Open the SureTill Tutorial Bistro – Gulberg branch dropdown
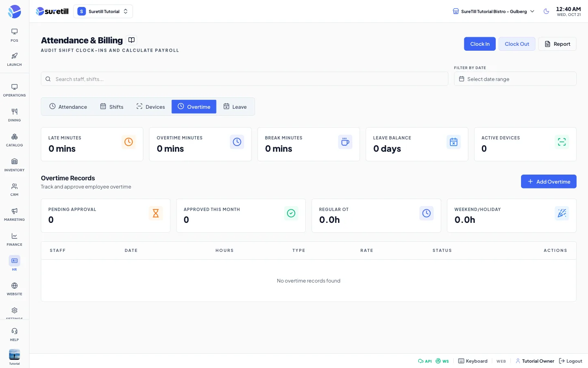The image size is (588, 368). point(494,11)
